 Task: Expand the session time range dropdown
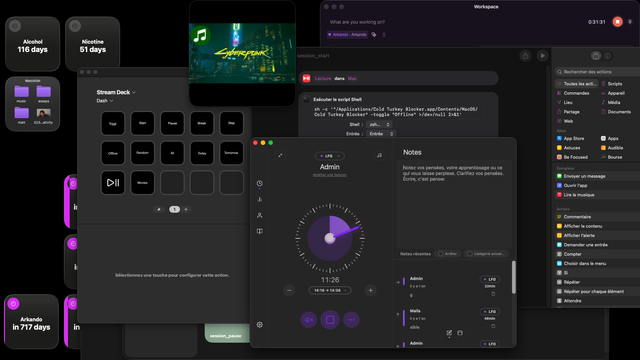click(x=330, y=290)
